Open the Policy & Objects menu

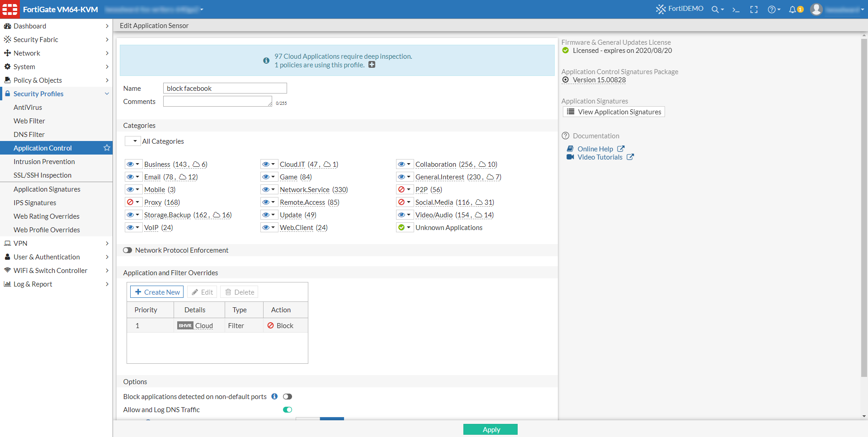coord(56,80)
